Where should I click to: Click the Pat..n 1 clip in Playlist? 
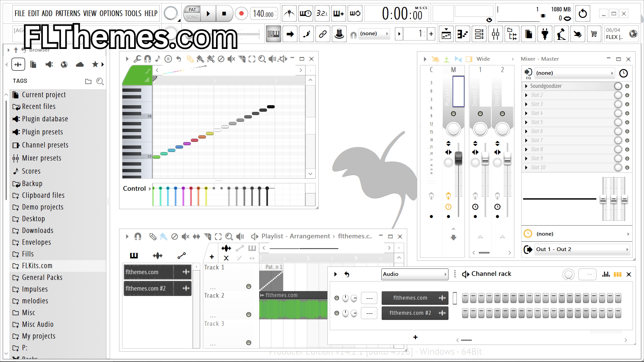[271, 277]
